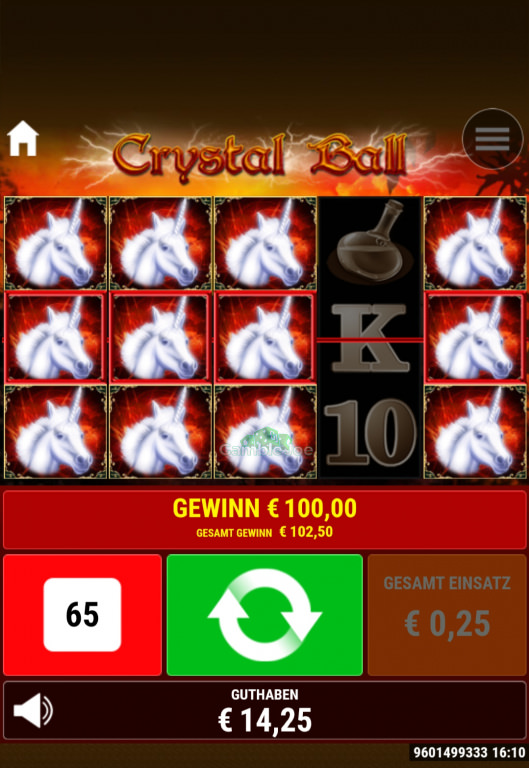Go to the home screen icon
The image size is (529, 768).
23,139
